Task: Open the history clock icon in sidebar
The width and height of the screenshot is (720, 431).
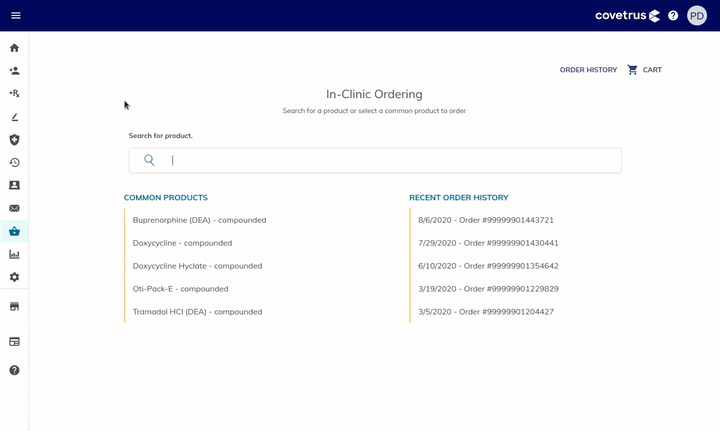Action: coord(14,163)
